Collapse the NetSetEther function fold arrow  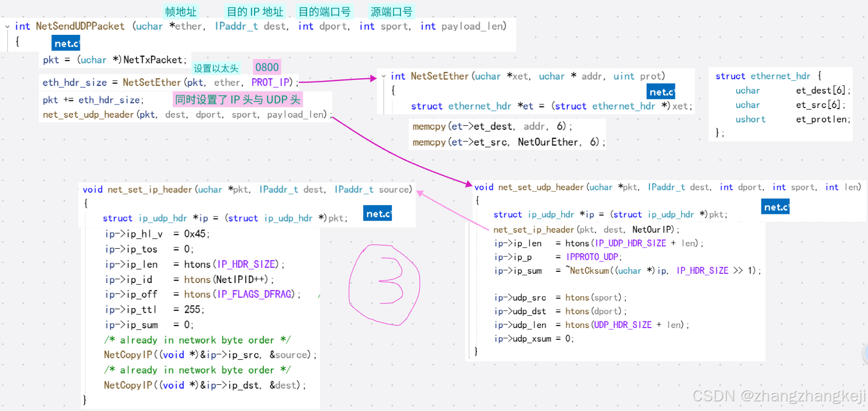(x=383, y=76)
